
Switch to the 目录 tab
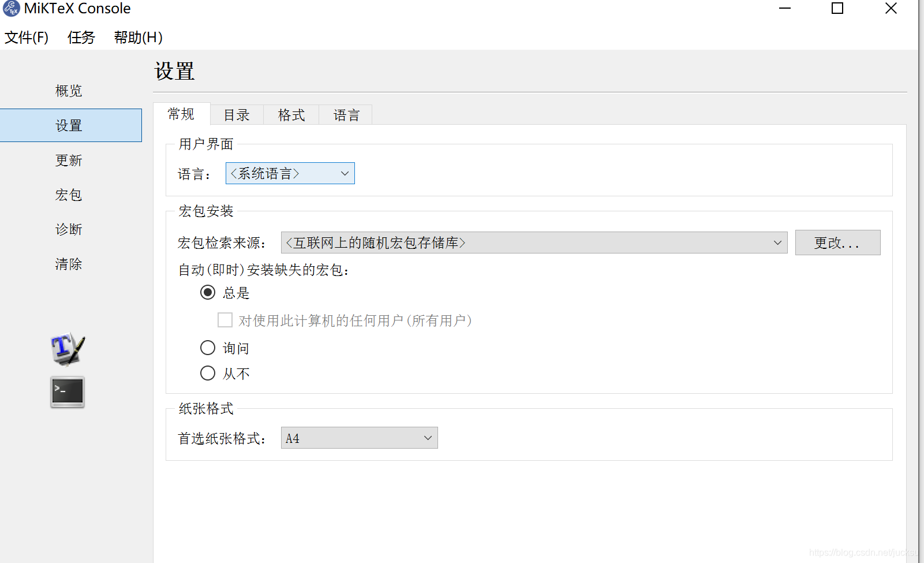pos(237,115)
